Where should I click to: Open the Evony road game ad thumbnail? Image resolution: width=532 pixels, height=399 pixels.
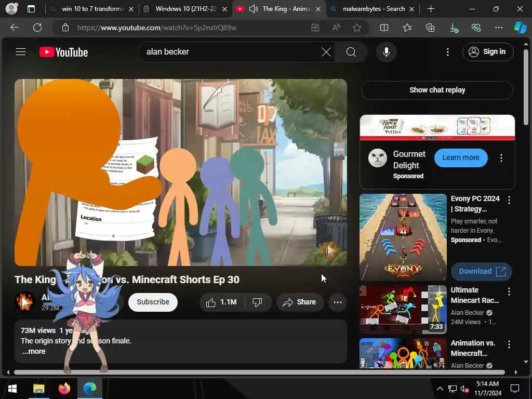click(403, 237)
